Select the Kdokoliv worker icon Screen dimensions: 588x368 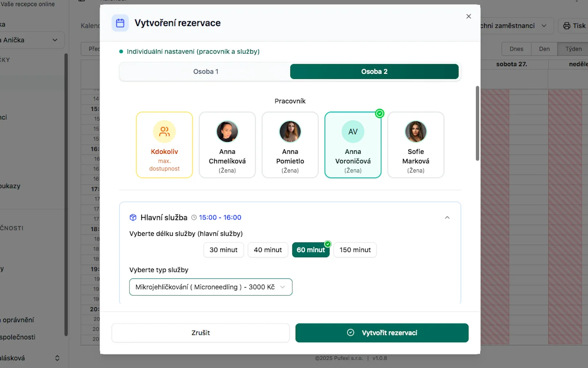pos(164,132)
